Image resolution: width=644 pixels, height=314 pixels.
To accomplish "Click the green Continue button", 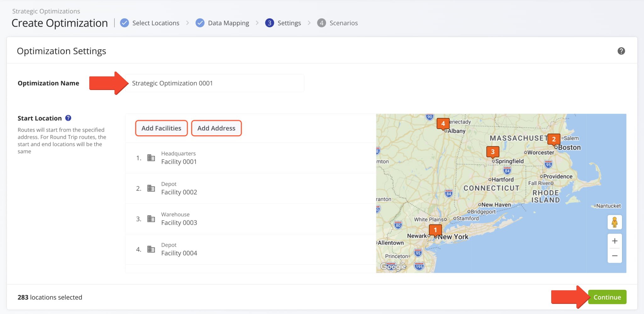I will click(607, 297).
